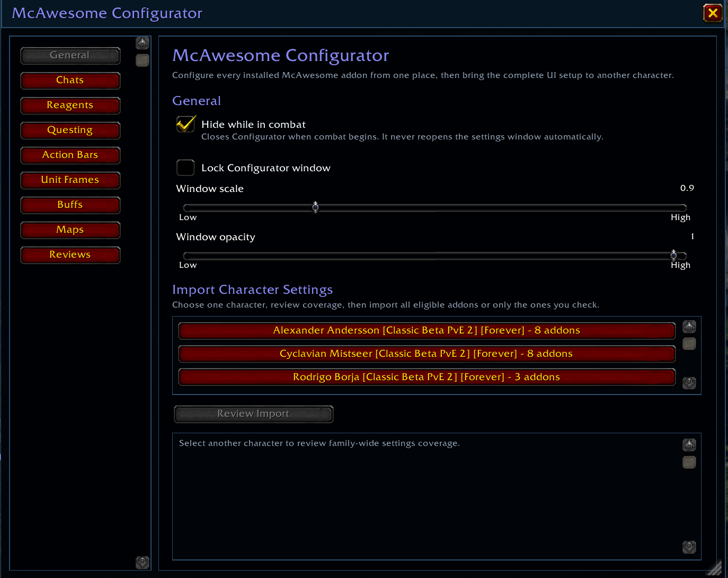Select the Reviews category
The height and width of the screenshot is (578, 728).
tap(70, 255)
